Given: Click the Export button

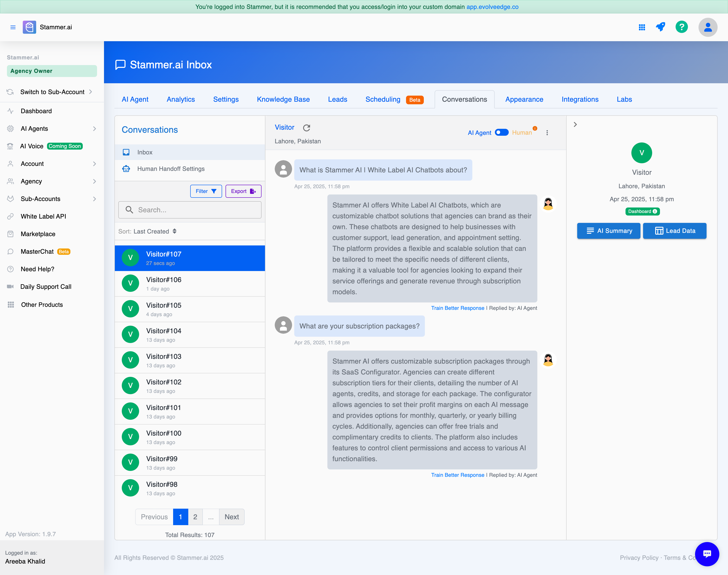Looking at the screenshot, I should 243,191.
